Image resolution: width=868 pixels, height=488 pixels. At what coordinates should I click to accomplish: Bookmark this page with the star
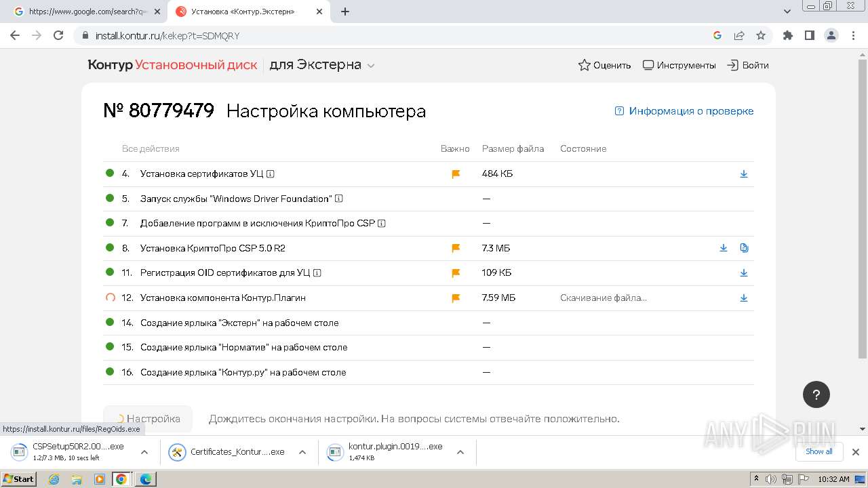coord(761,35)
